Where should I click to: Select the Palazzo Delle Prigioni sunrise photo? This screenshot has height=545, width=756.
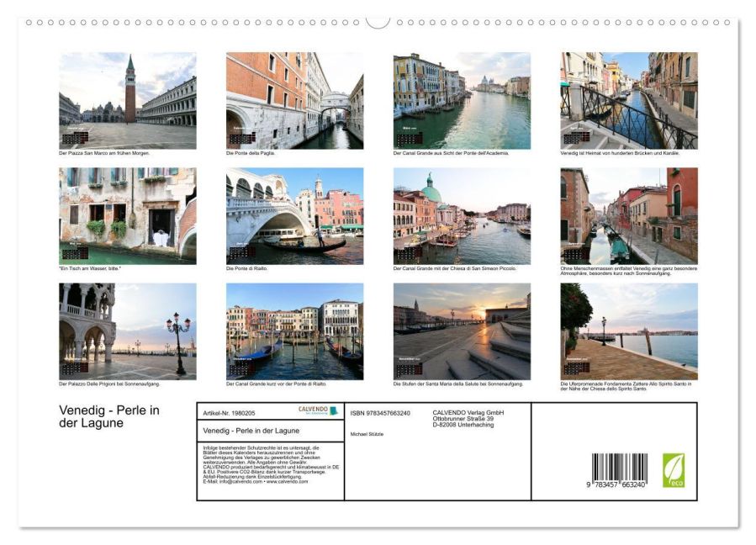point(128,331)
